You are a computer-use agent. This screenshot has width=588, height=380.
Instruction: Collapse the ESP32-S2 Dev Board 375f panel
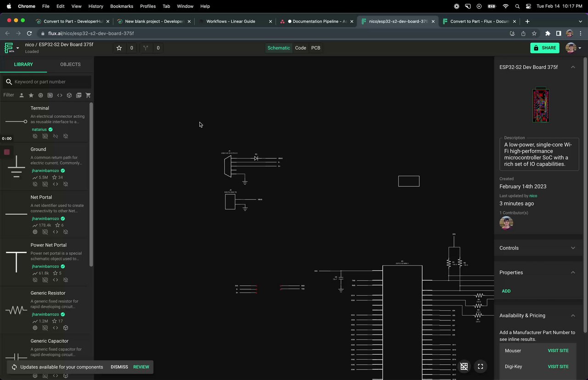pos(573,67)
